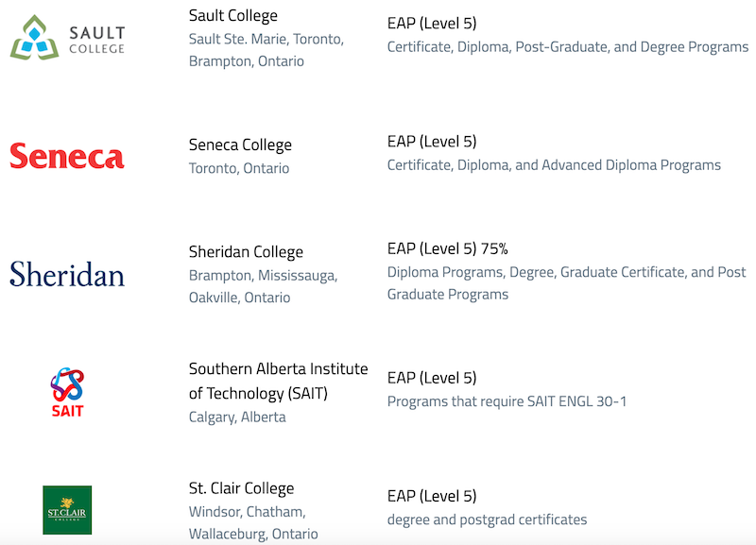Click Brampton, Mississauga location under Sheridan
Viewport: 756px width, 545px height.
click(x=263, y=275)
